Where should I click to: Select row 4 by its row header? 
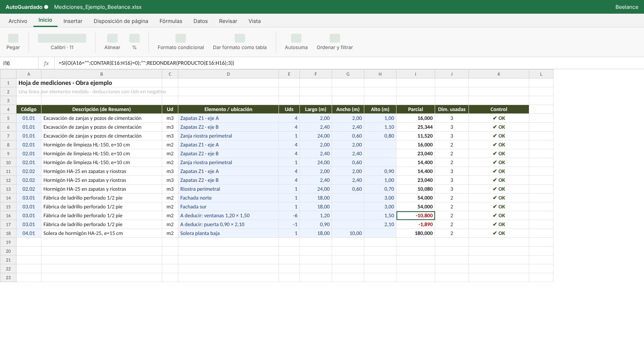pyautogui.click(x=8, y=109)
